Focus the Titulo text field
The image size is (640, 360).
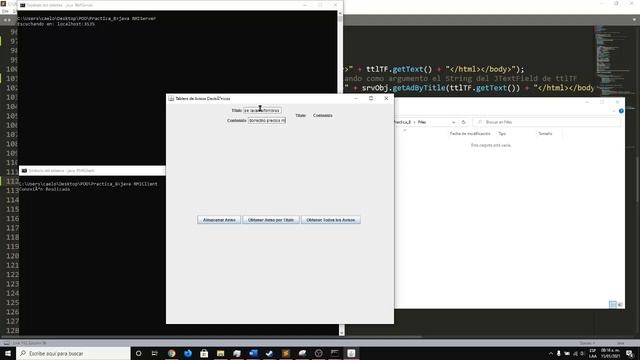coord(262,110)
